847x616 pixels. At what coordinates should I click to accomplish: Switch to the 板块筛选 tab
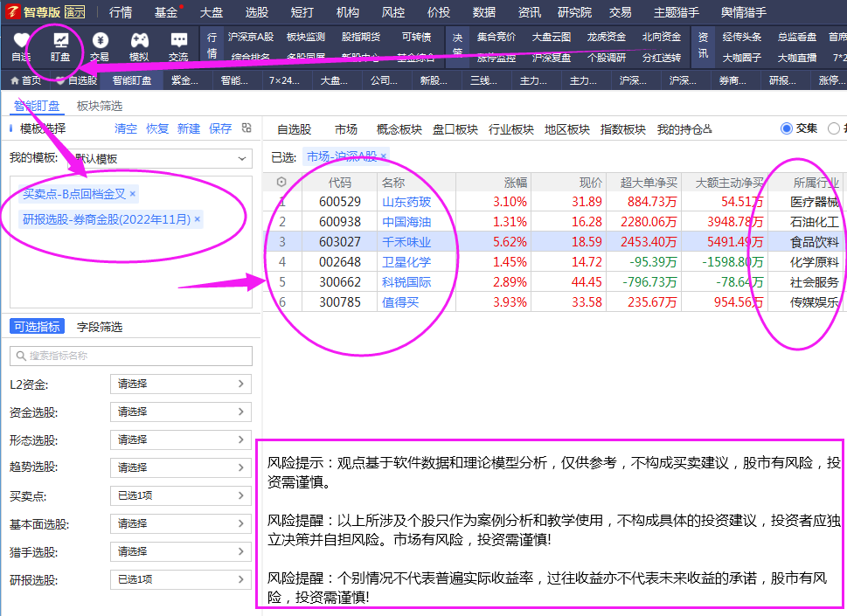coord(100,106)
